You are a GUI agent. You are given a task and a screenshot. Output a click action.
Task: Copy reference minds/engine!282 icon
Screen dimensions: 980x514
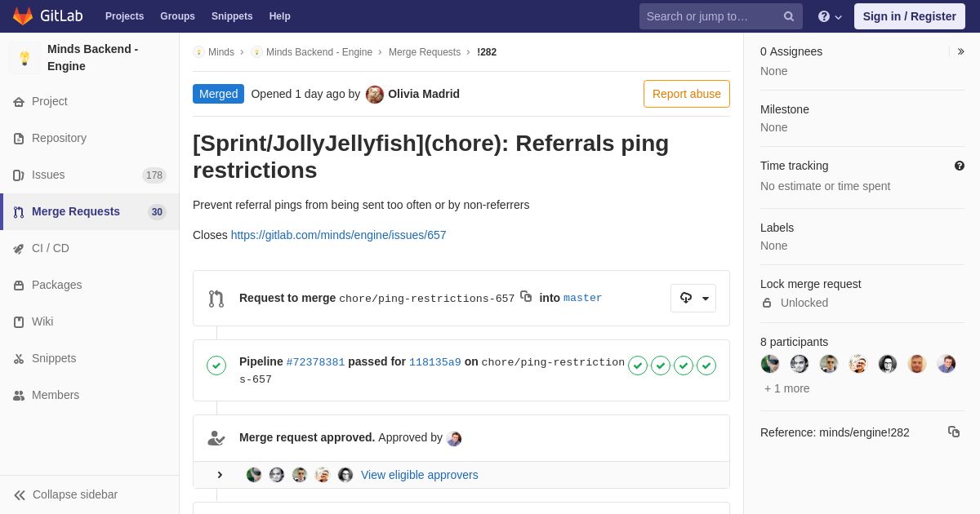pos(954,432)
